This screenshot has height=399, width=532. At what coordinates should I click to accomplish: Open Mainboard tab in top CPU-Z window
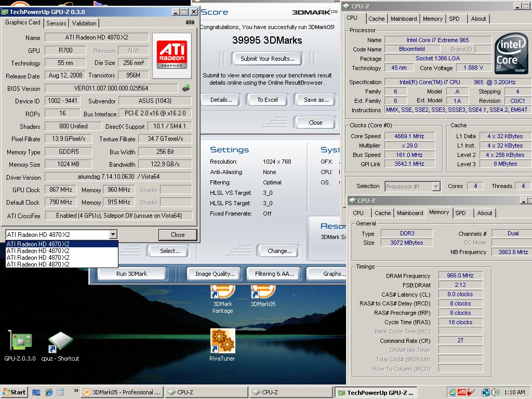[404, 19]
